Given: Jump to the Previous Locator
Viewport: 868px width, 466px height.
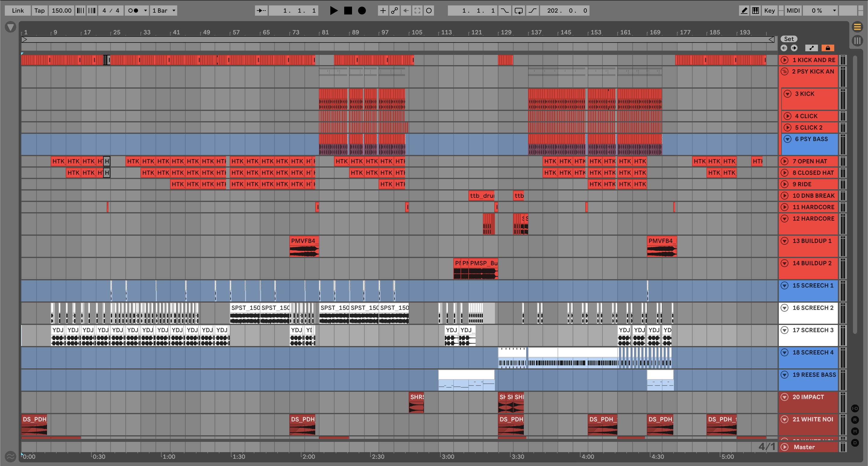Looking at the screenshot, I should [x=784, y=48].
